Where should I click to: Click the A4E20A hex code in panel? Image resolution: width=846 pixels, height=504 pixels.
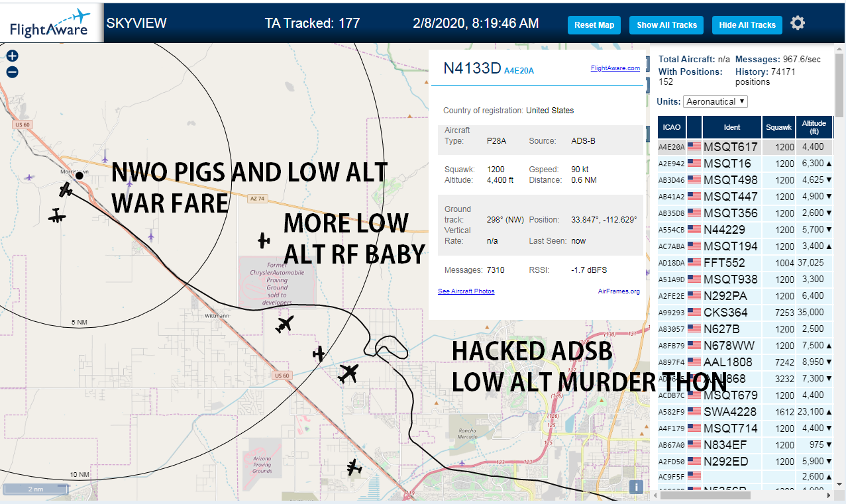click(519, 70)
